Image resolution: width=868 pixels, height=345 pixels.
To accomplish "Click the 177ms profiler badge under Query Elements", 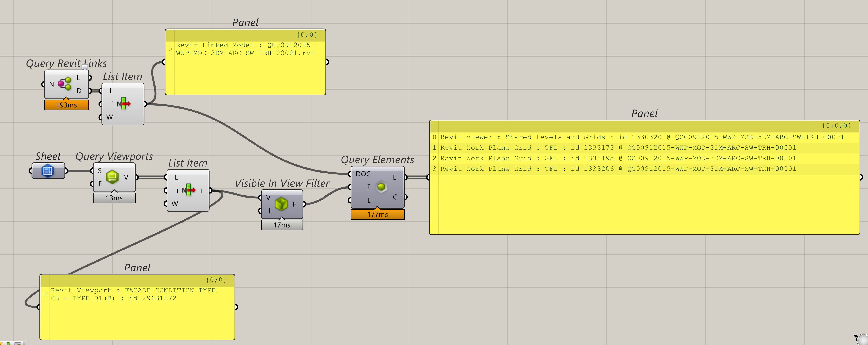I will coord(377,214).
